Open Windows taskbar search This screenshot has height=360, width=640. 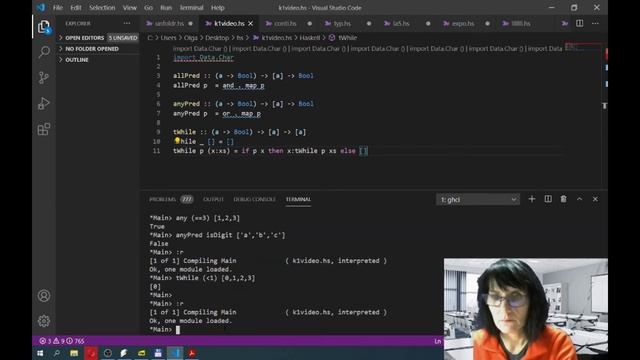[56, 353]
